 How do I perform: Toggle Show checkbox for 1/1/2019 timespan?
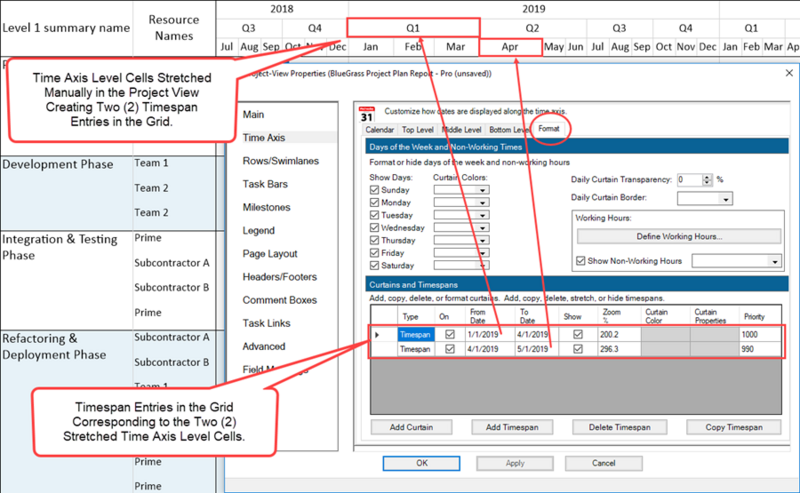[578, 334]
